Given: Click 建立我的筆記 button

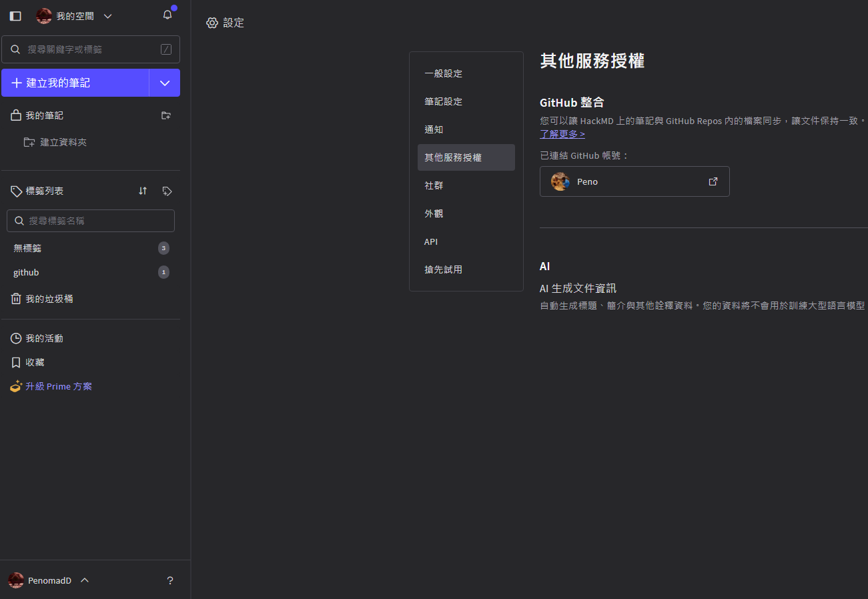Looking at the screenshot, I should 75,83.
